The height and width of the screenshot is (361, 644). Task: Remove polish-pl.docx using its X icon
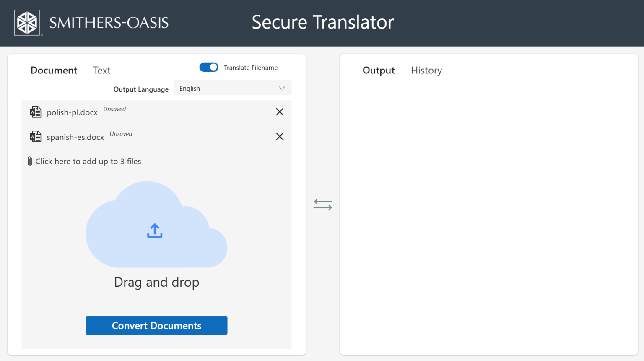(280, 112)
